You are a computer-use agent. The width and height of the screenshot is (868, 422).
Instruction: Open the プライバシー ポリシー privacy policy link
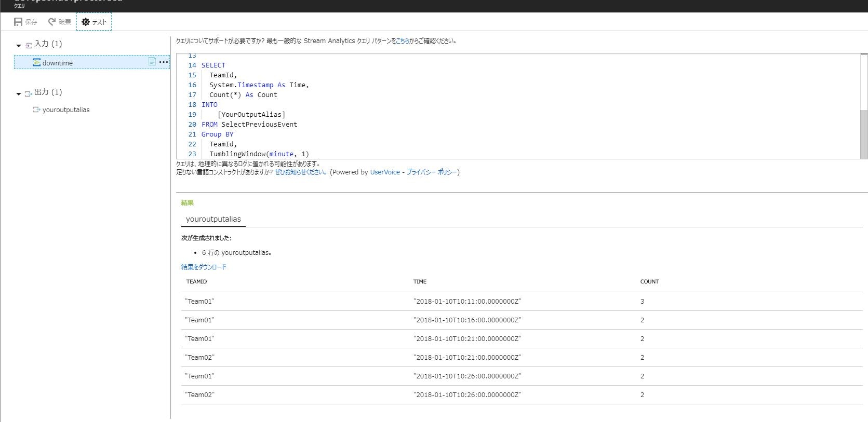tap(432, 172)
